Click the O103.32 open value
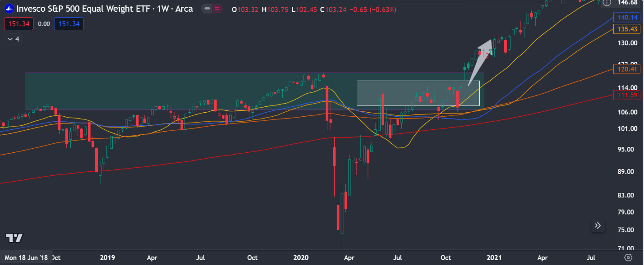The height and width of the screenshot is (265, 644). click(x=245, y=9)
